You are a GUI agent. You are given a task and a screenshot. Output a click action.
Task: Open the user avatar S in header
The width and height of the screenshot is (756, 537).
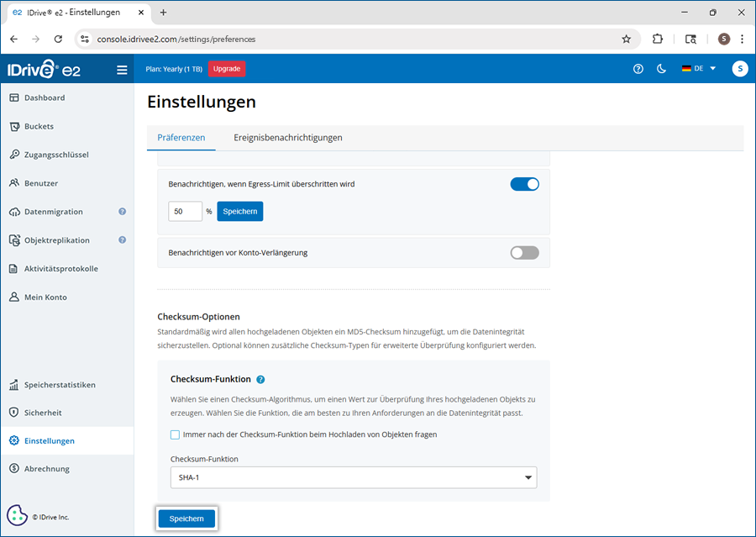pos(739,69)
